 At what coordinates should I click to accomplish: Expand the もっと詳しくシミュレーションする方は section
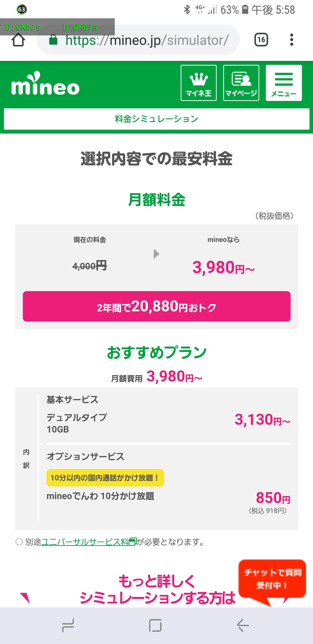coord(157,589)
